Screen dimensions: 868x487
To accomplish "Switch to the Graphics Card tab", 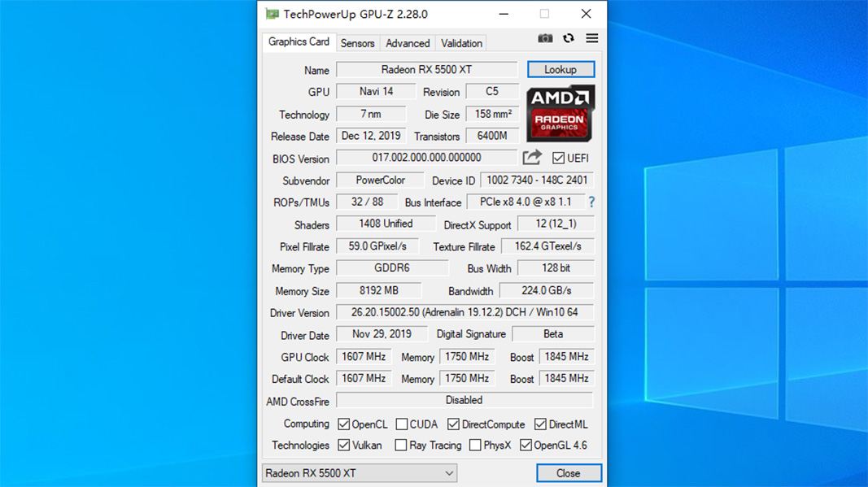I will pyautogui.click(x=299, y=42).
